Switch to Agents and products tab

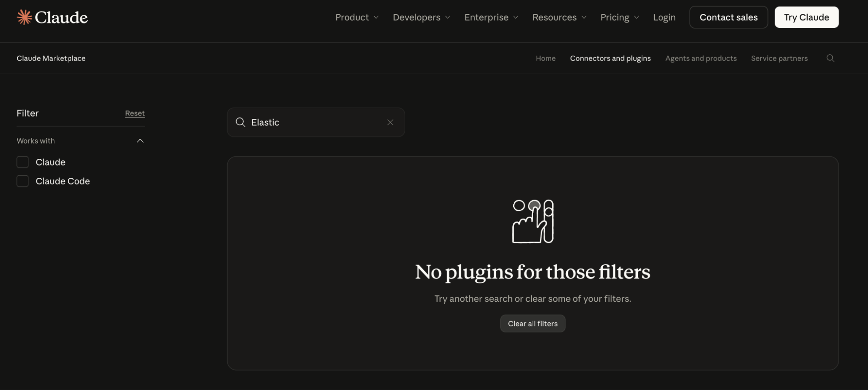701,58
